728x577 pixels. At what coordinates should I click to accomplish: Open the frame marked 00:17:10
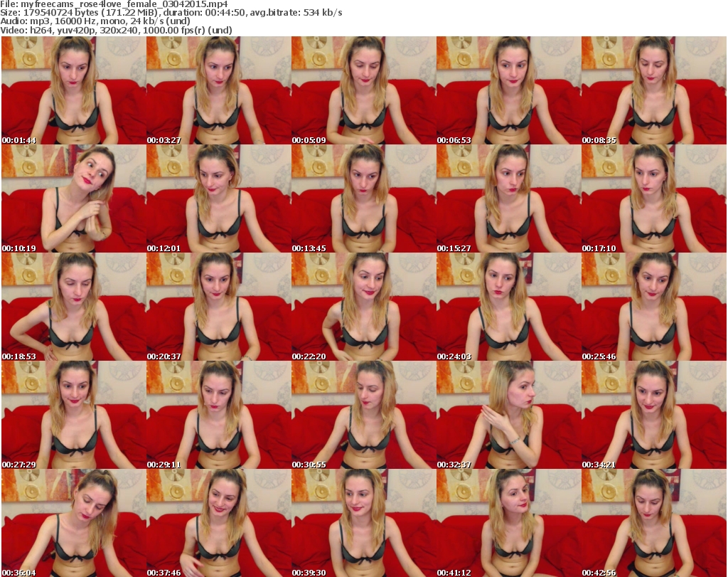654,198
